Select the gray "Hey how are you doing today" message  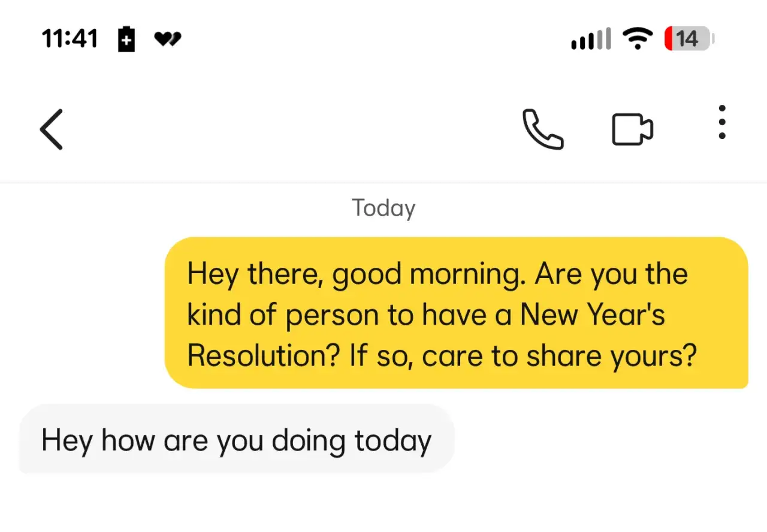(236, 440)
